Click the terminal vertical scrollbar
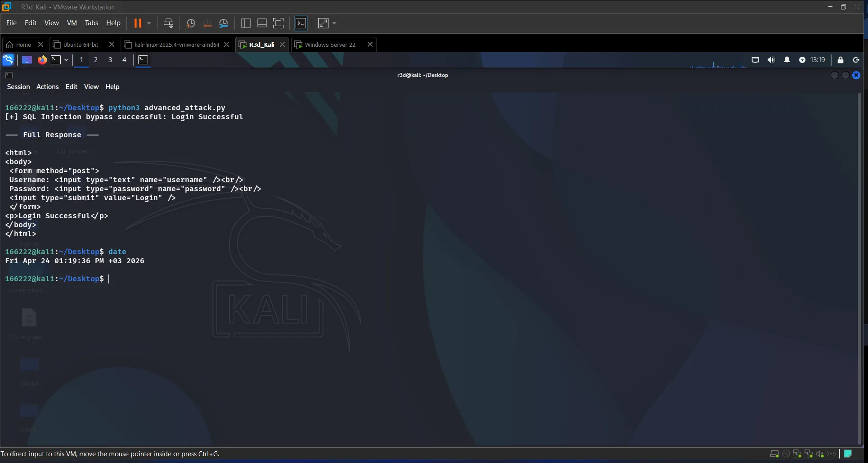This screenshot has height=463, width=868. pyautogui.click(x=859, y=269)
